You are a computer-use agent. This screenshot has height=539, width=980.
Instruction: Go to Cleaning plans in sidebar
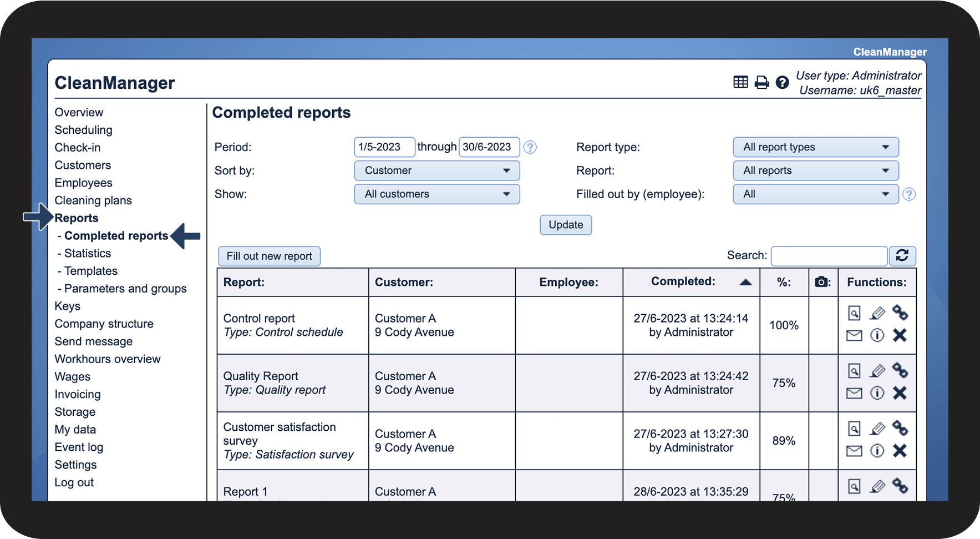[93, 200]
